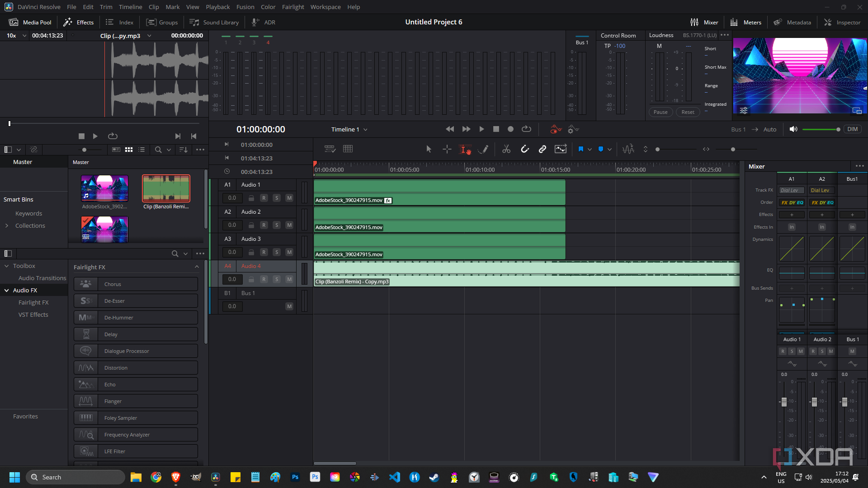Collapse the Fairlight FX list

click(x=197, y=267)
